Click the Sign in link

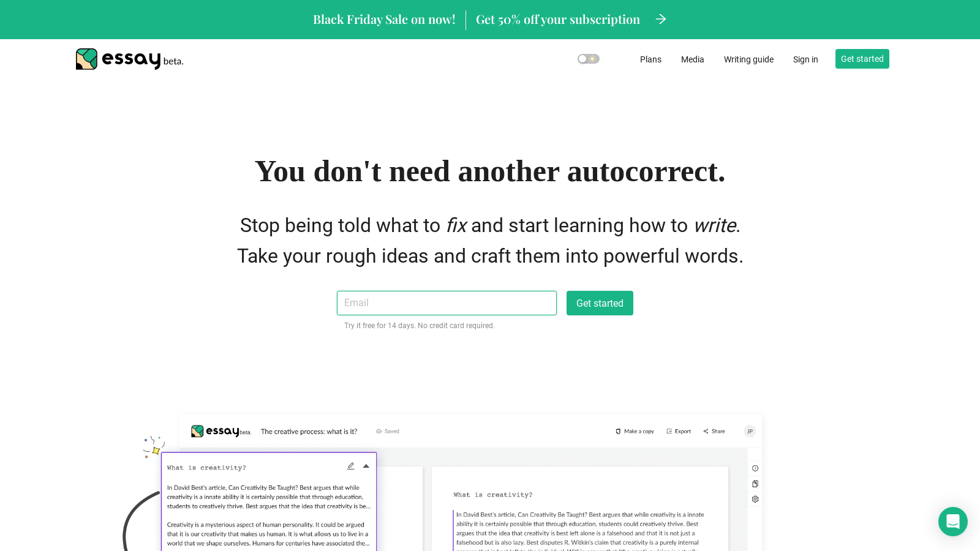pos(805,59)
